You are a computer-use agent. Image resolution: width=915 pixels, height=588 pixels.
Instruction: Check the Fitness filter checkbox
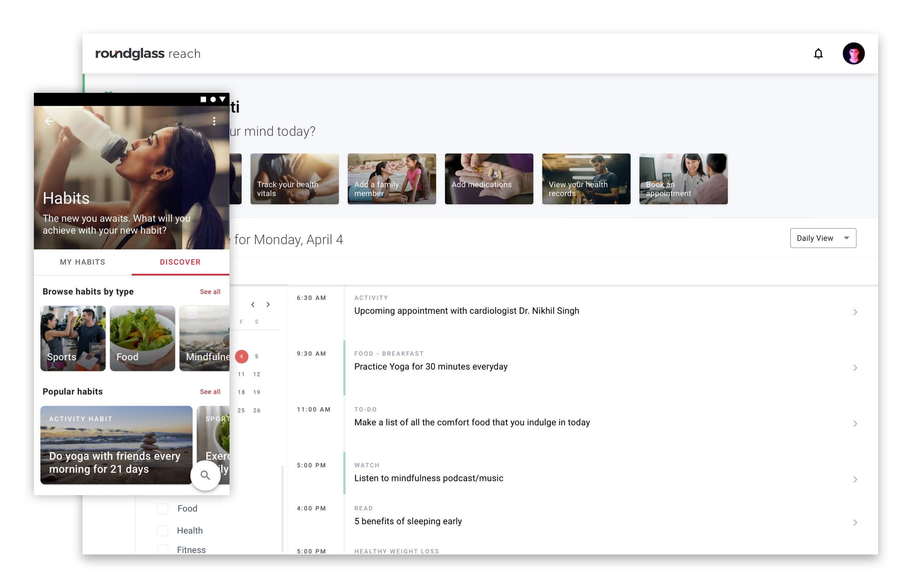tap(162, 549)
